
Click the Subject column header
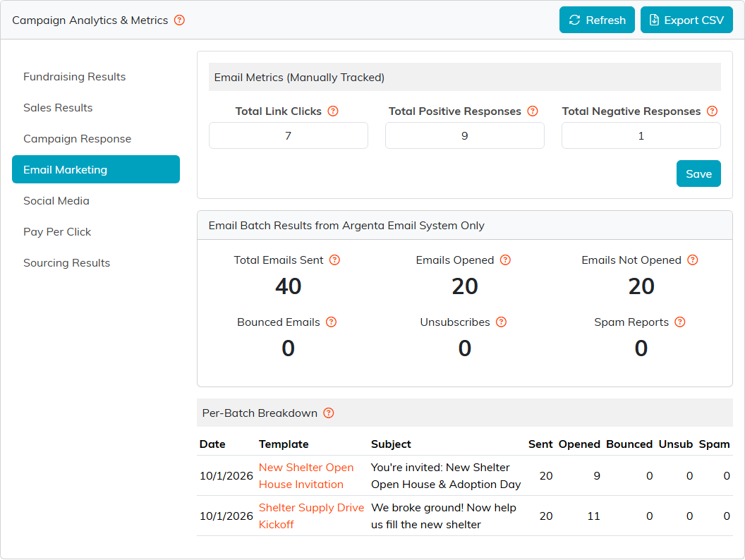pyautogui.click(x=391, y=444)
